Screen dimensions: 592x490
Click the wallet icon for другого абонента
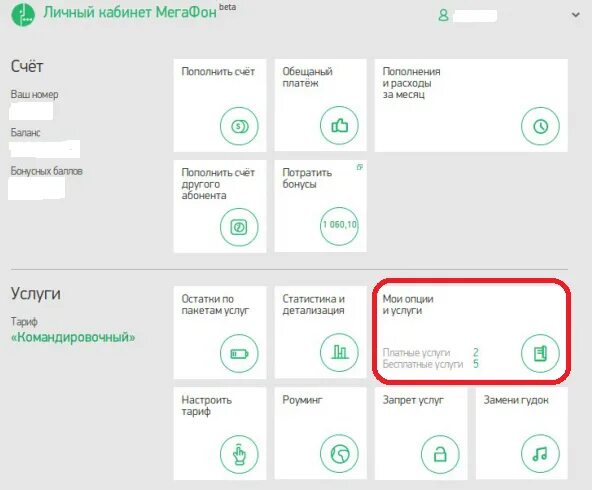(239, 227)
